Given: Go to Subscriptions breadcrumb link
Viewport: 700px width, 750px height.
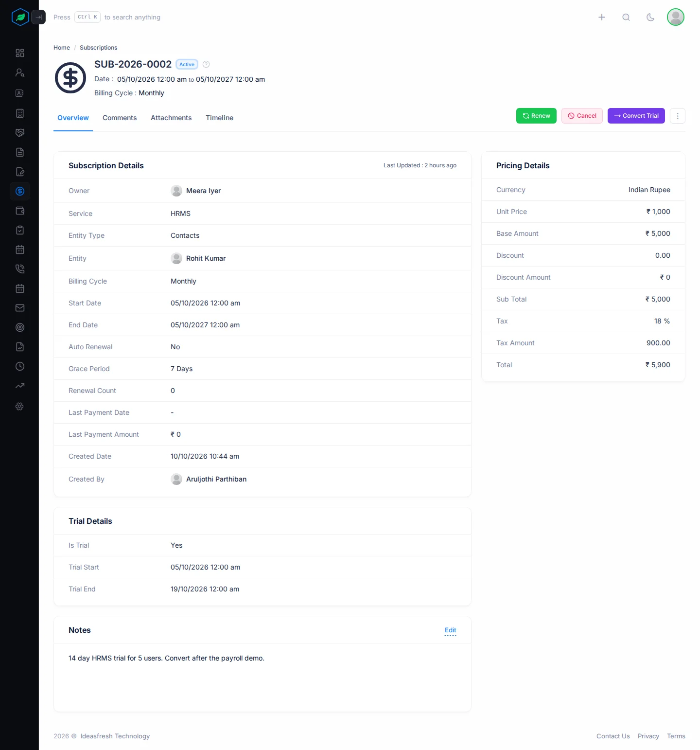Looking at the screenshot, I should point(98,48).
